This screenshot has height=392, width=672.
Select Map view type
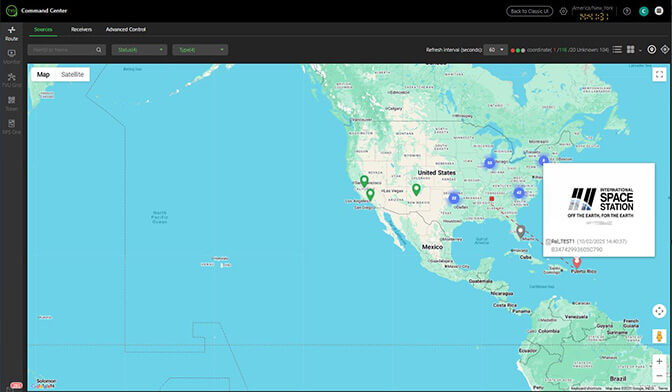(x=43, y=75)
